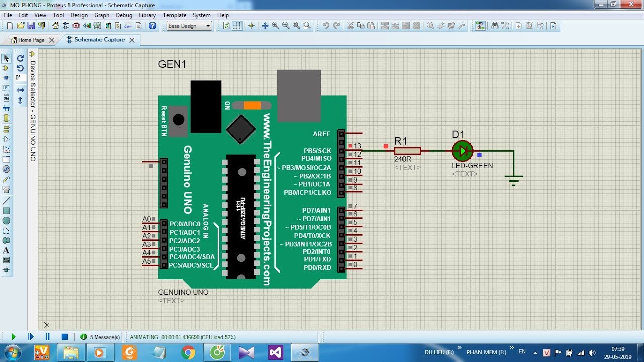
Task: Zoom in with the magnifier plus icon
Action: (275, 26)
